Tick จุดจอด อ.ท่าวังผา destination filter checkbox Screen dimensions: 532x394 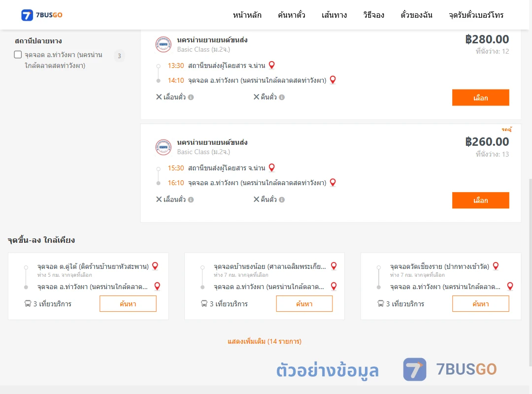[x=18, y=55]
